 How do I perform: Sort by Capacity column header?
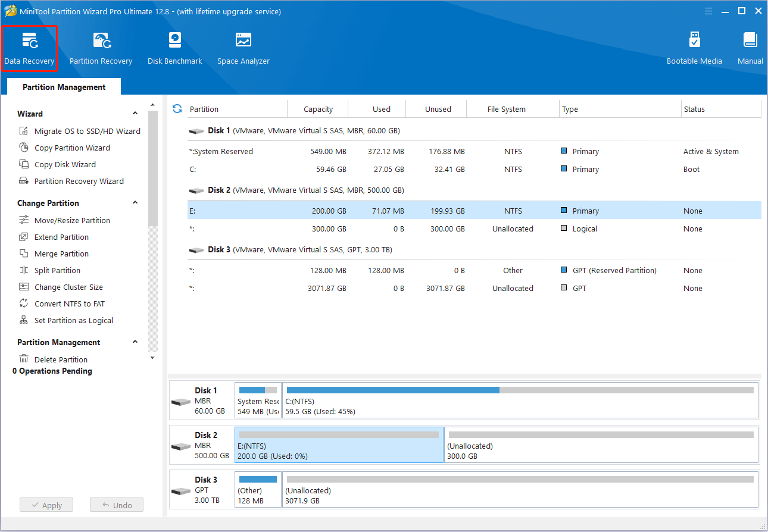318,109
